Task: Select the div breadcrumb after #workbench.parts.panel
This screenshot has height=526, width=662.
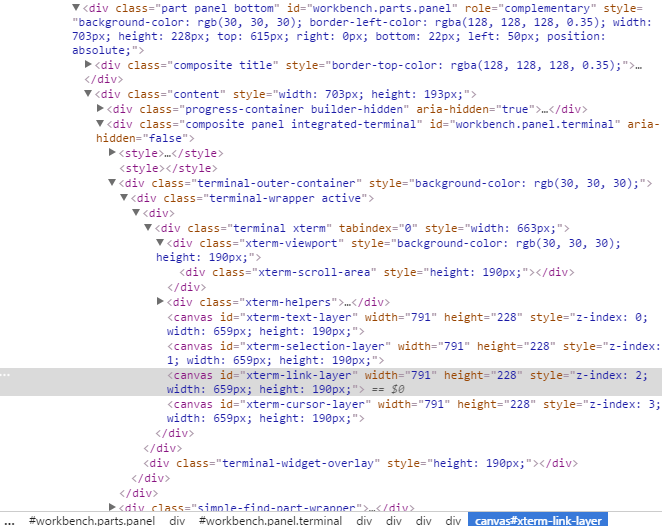Action: 177,521
